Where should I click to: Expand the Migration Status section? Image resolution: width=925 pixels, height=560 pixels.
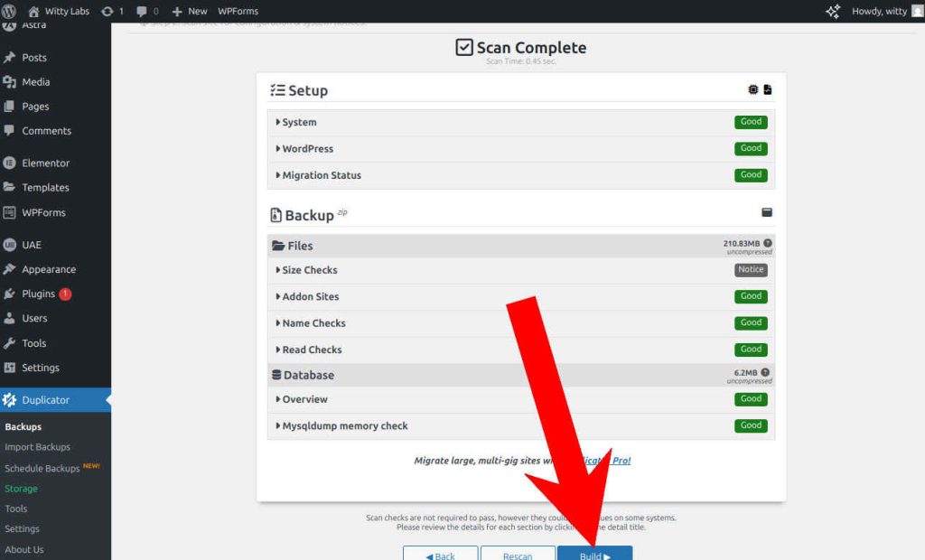click(x=521, y=175)
